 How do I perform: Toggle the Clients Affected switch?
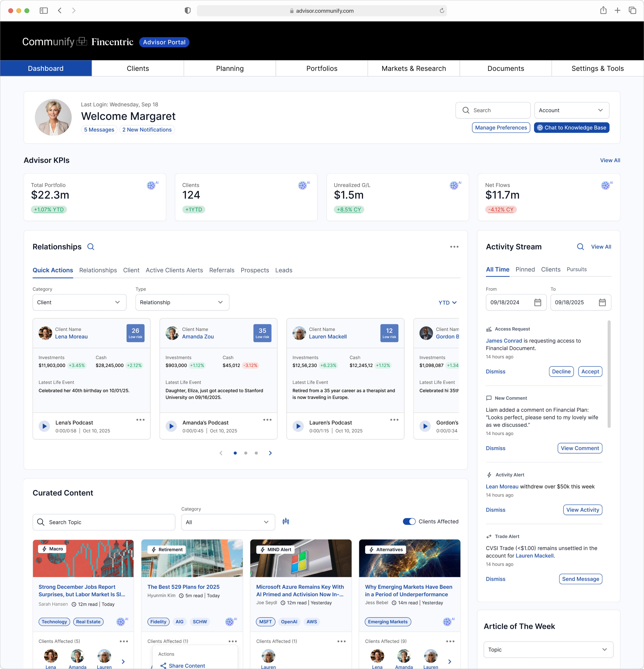[409, 521]
